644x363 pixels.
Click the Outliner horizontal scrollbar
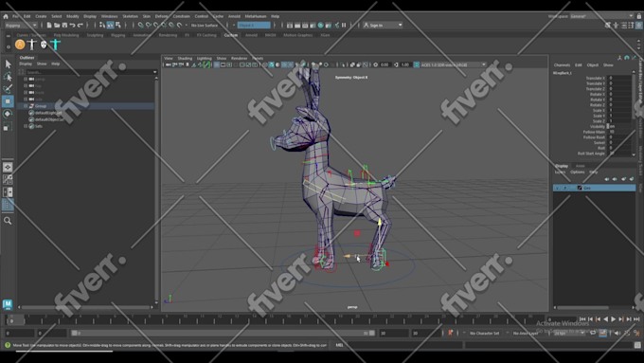pyautogui.click(x=84, y=307)
